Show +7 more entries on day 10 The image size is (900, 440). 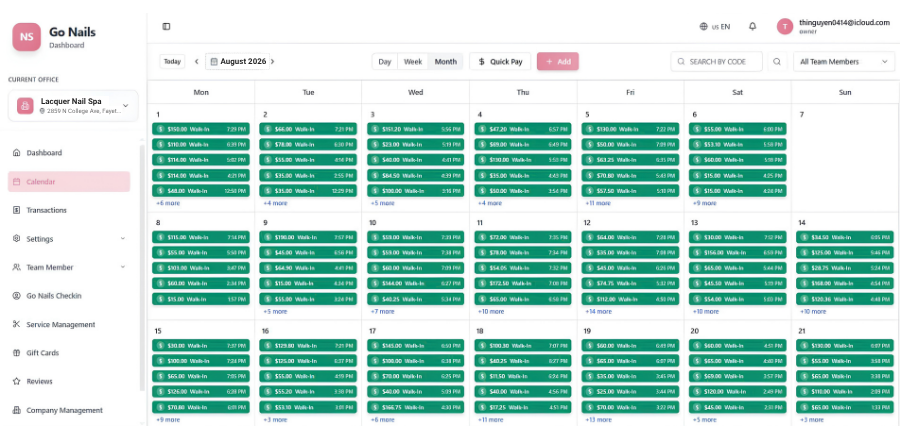[x=382, y=311]
